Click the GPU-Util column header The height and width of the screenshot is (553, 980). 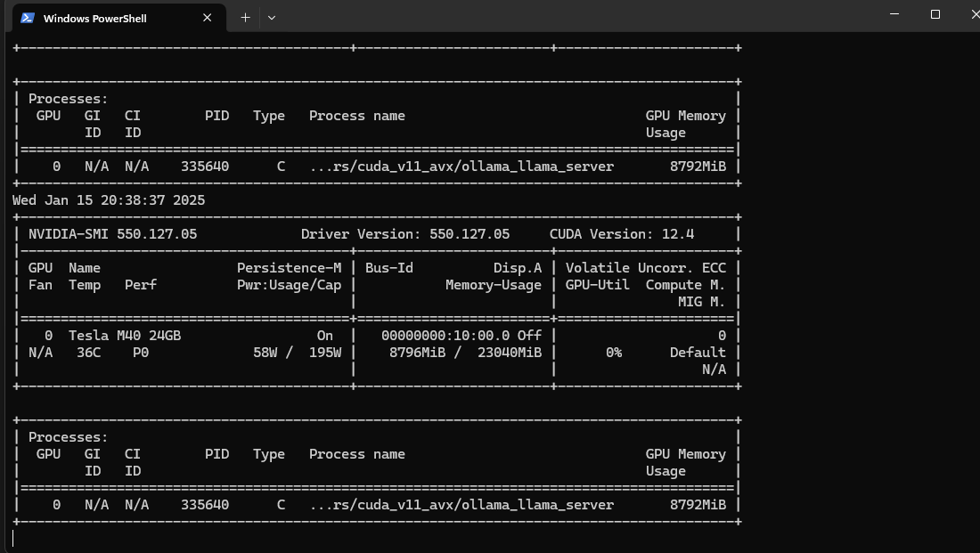point(597,285)
